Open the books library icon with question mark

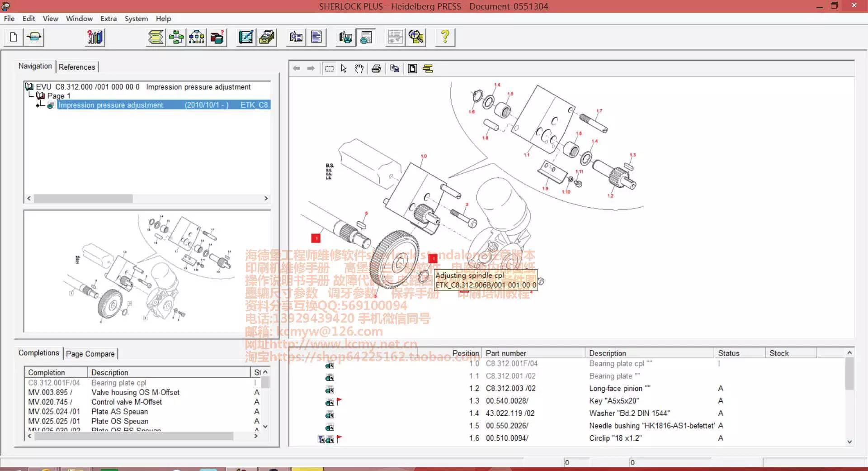click(95, 37)
